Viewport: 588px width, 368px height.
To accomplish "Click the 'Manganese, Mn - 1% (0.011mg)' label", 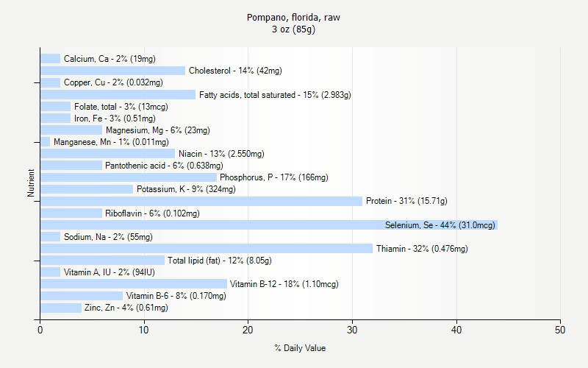I will click(x=111, y=142).
